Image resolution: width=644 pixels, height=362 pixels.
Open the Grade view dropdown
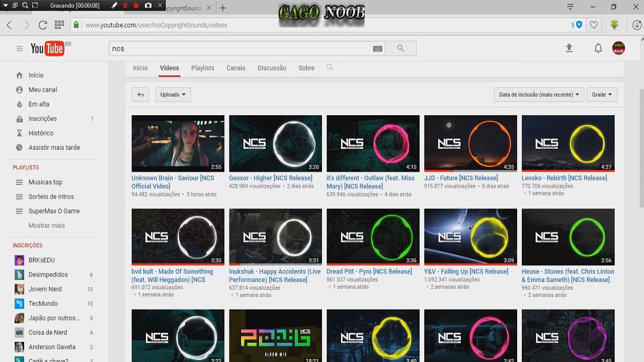tap(602, 95)
